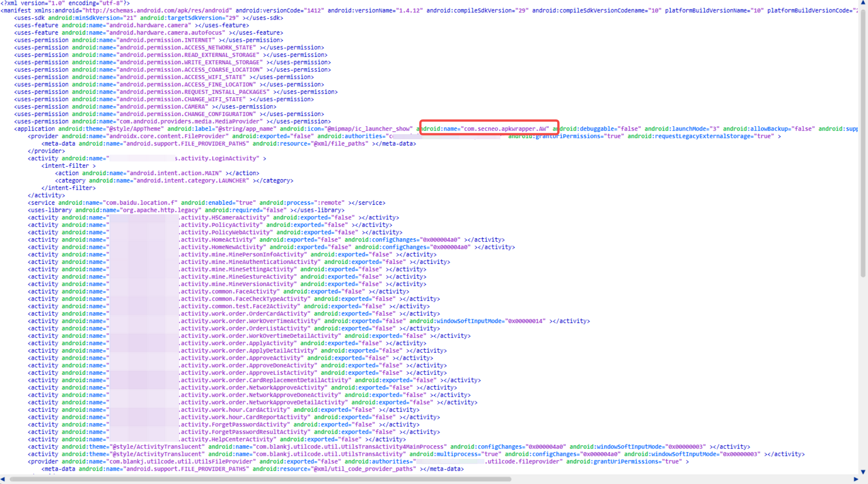Click the vertical scrollbar up arrow

pyautogui.click(x=863, y=3)
